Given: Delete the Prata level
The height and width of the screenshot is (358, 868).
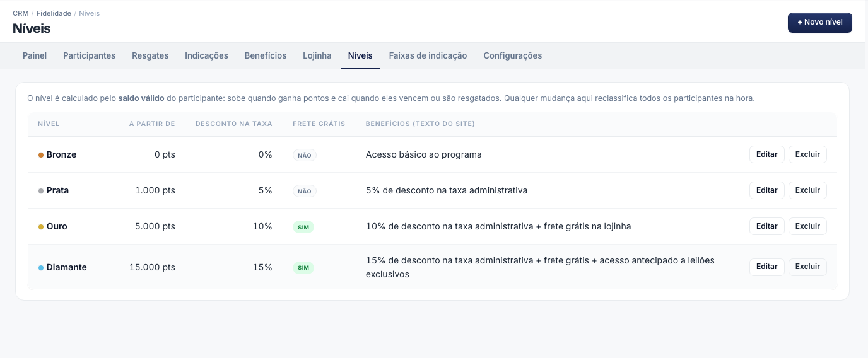Looking at the screenshot, I should pos(807,190).
